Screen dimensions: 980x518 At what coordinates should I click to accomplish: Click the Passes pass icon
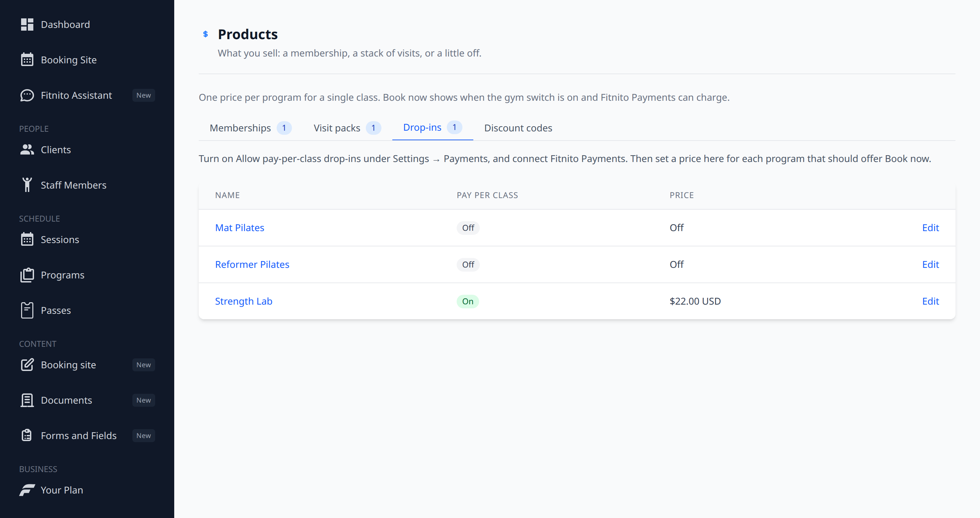tap(27, 310)
